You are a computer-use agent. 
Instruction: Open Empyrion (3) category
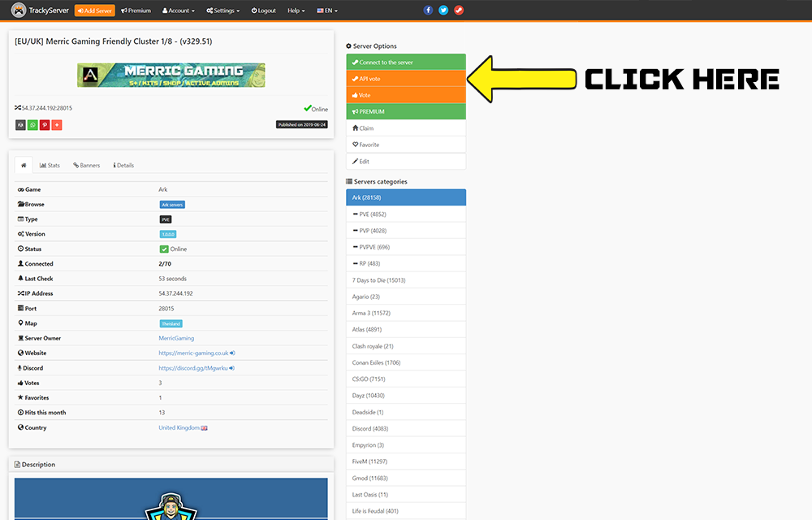click(406, 445)
